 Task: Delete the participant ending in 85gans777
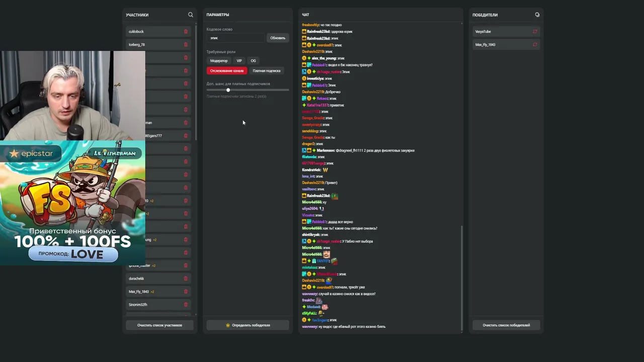[x=186, y=136]
